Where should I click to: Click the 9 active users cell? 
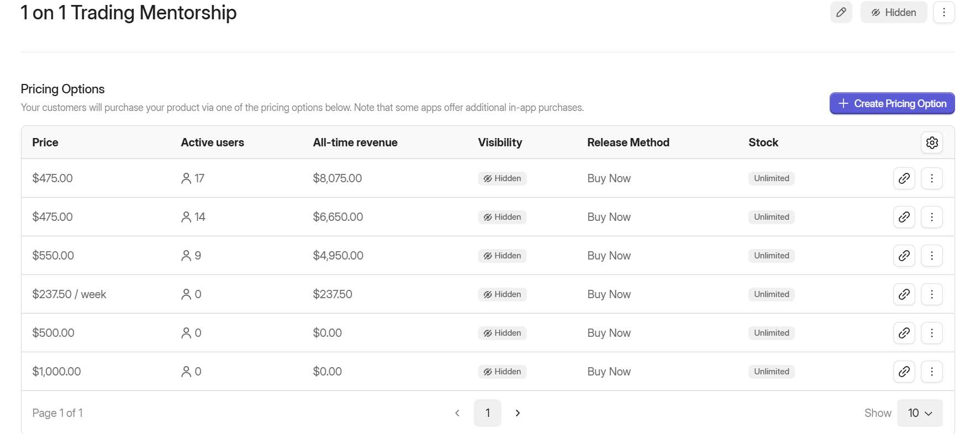click(x=191, y=256)
